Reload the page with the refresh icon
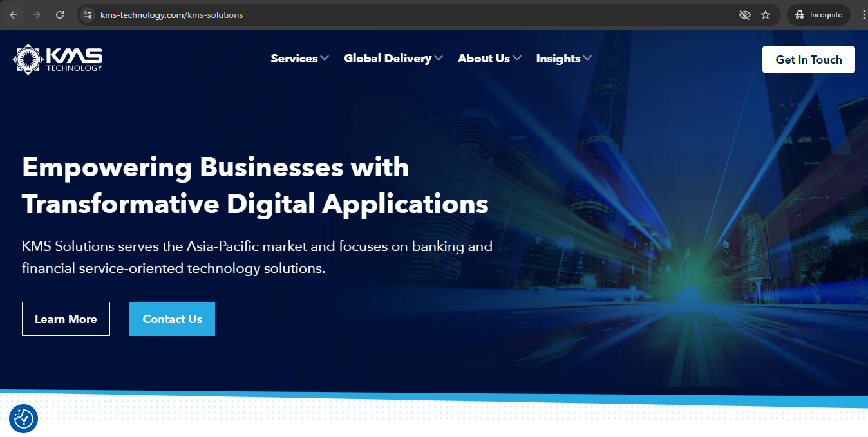The image size is (868, 437). click(x=60, y=15)
